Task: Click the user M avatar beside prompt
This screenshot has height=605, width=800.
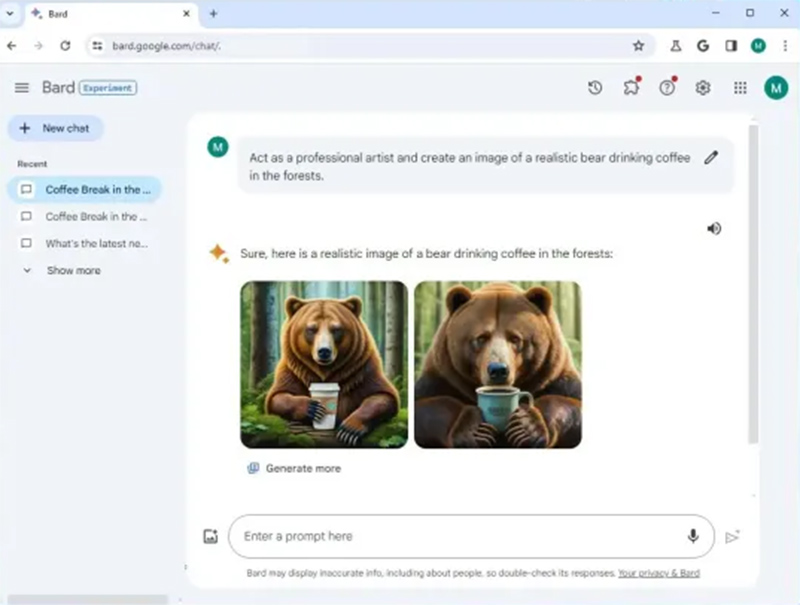Action: (x=218, y=147)
